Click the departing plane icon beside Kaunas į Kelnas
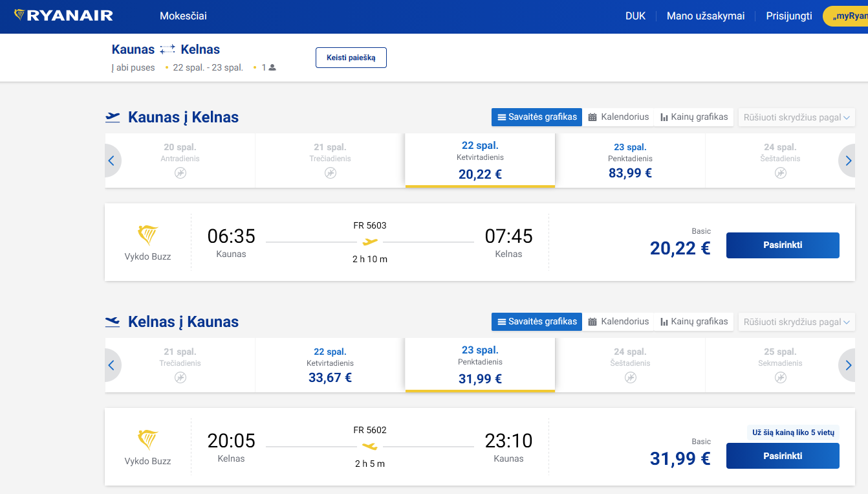Image resolution: width=868 pixels, height=494 pixels. click(x=113, y=117)
